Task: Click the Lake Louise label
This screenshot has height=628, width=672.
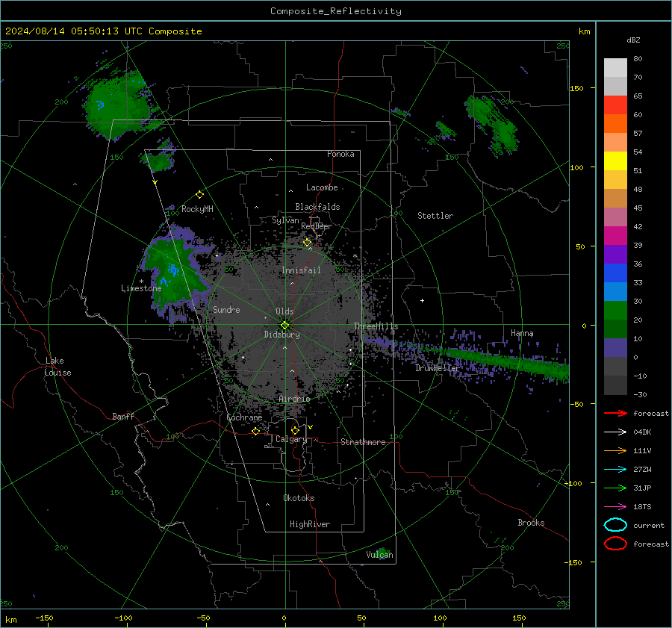Action: click(x=57, y=367)
